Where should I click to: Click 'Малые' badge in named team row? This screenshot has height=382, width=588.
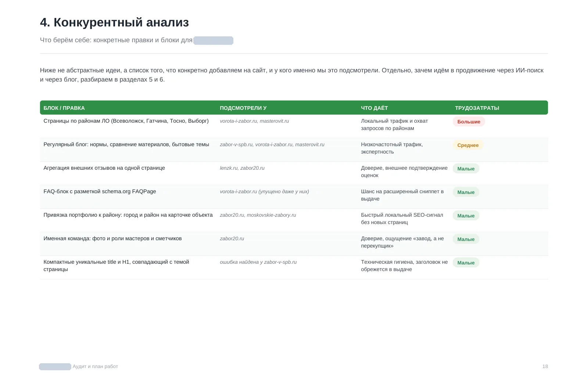466,239
